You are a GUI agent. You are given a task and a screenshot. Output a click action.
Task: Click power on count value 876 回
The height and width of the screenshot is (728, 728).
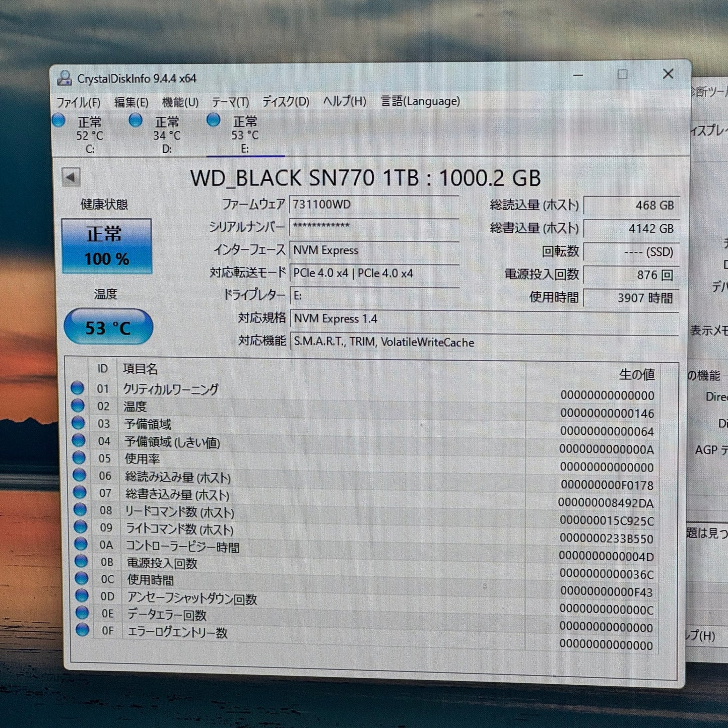[x=631, y=275]
